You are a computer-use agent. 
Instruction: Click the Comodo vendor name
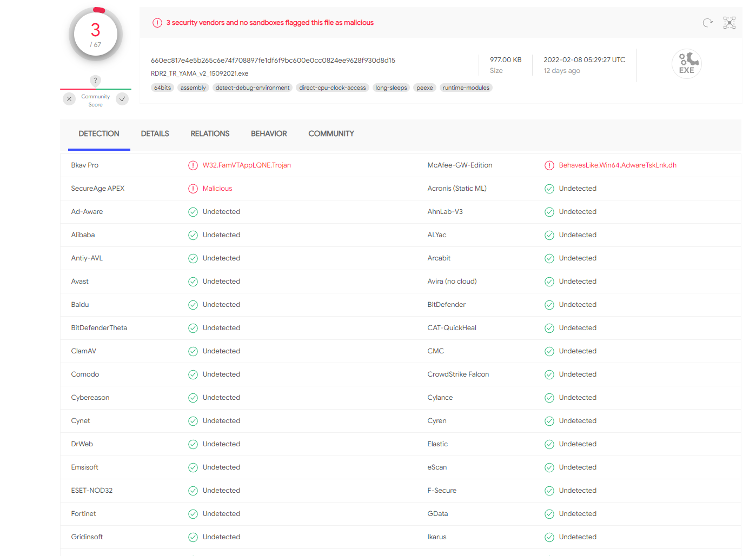click(x=85, y=374)
